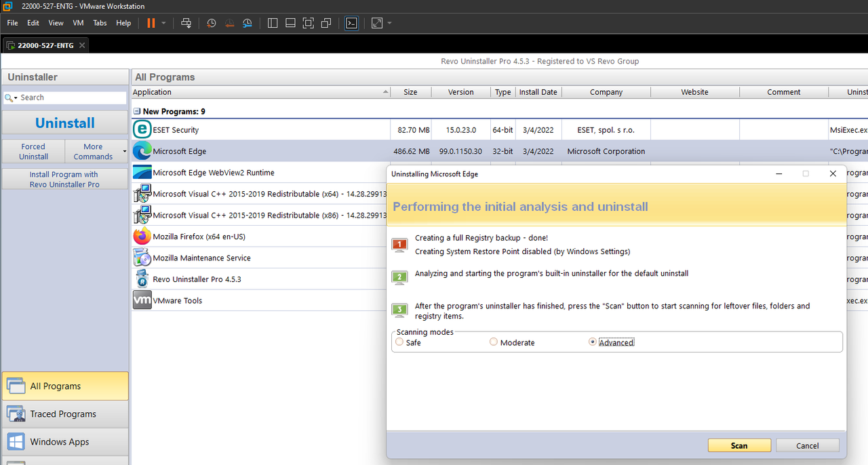Click the Revo Search input field
Viewport: 868px width, 465px height.
pyautogui.click(x=72, y=98)
